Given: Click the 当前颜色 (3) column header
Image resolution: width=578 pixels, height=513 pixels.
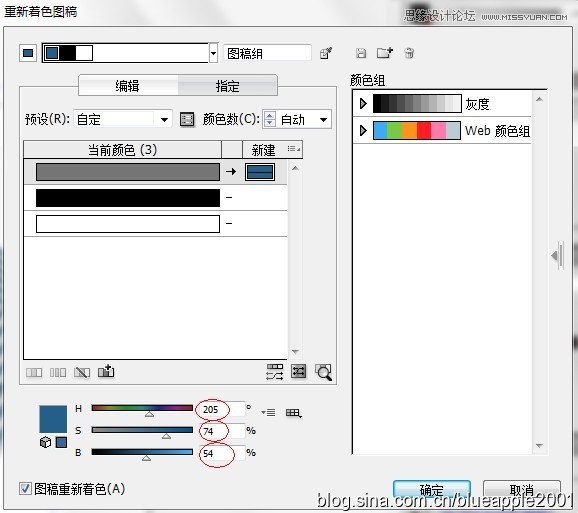Looking at the screenshot, I should tap(122, 150).
